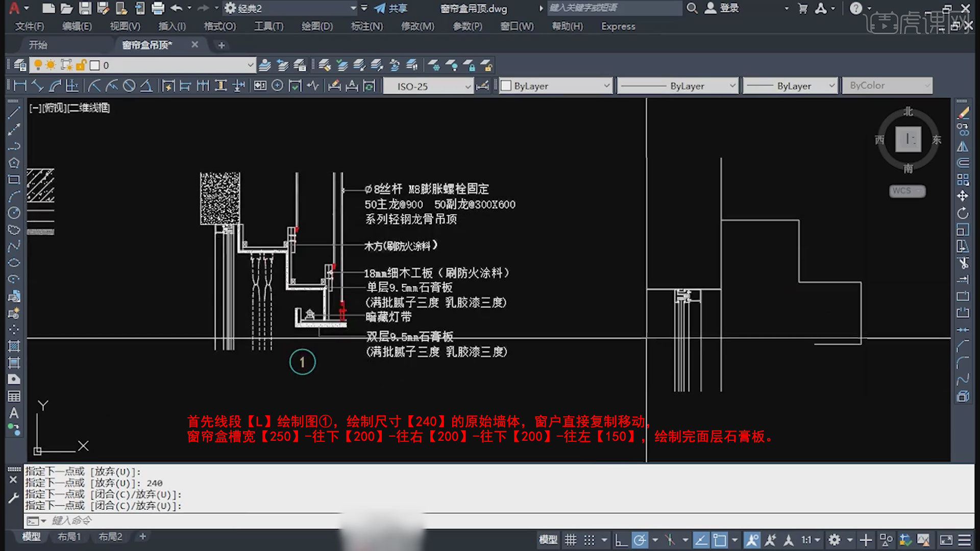Open the 经典2 workspace dropdown
Image resolution: width=980 pixels, height=551 pixels.
[291, 8]
